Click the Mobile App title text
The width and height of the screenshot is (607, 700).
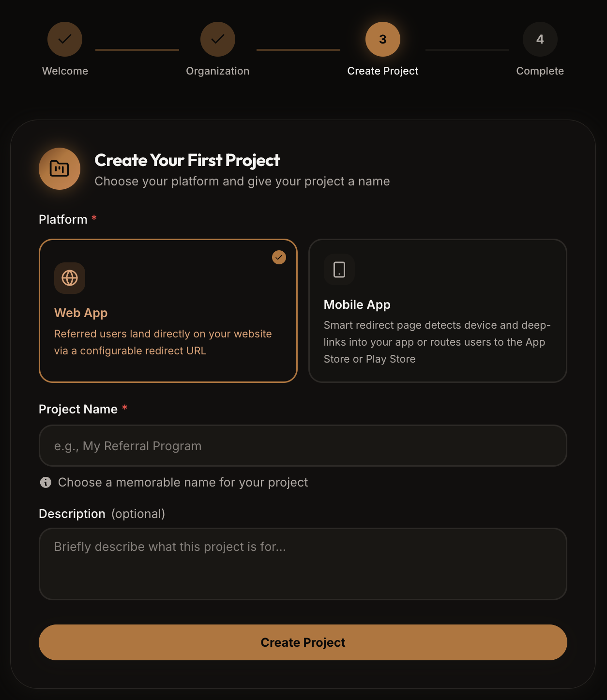pyautogui.click(x=357, y=304)
